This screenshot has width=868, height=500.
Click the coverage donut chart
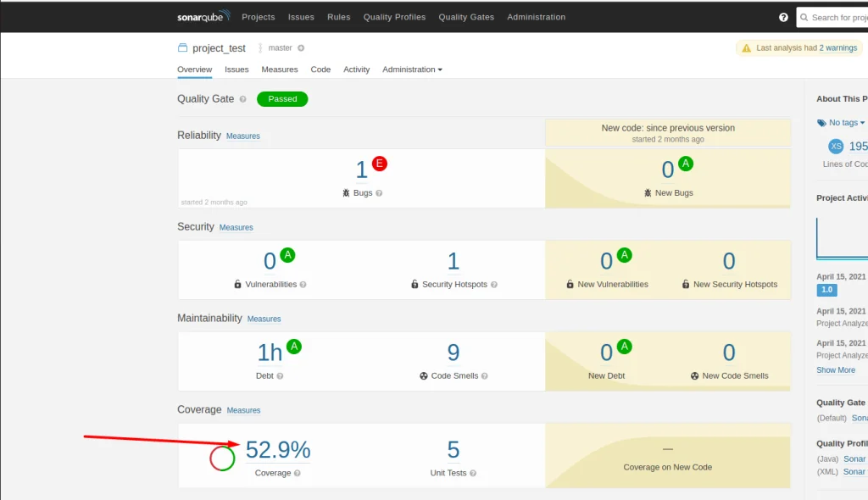222,458
